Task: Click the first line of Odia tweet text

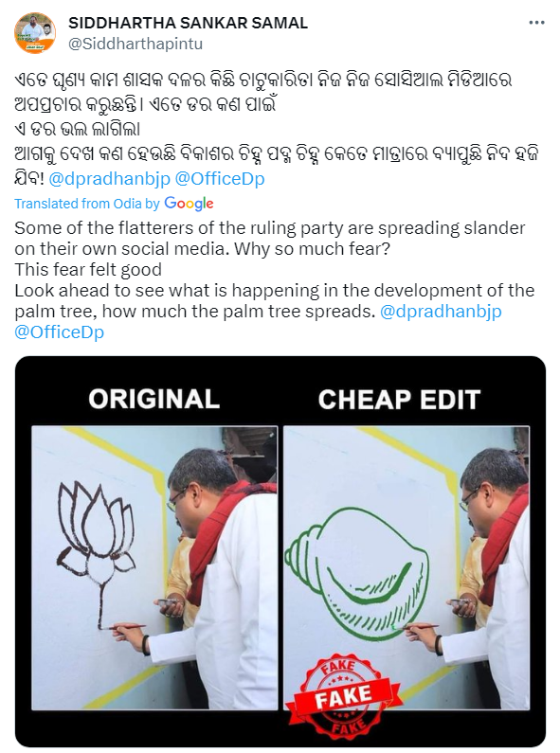Action: 263,80
